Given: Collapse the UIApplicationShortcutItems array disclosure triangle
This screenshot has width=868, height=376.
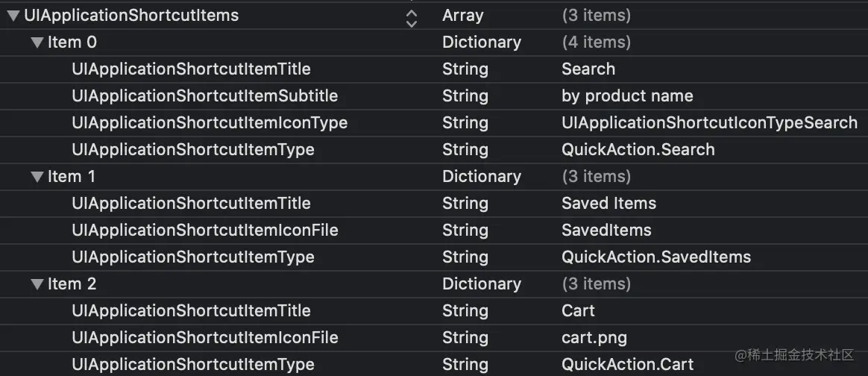Looking at the screenshot, I should pyautogui.click(x=13, y=16).
